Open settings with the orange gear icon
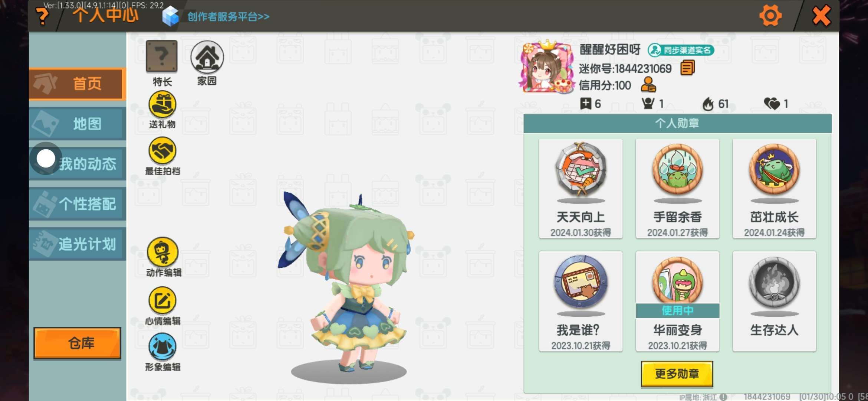This screenshot has height=401, width=868. [x=770, y=16]
